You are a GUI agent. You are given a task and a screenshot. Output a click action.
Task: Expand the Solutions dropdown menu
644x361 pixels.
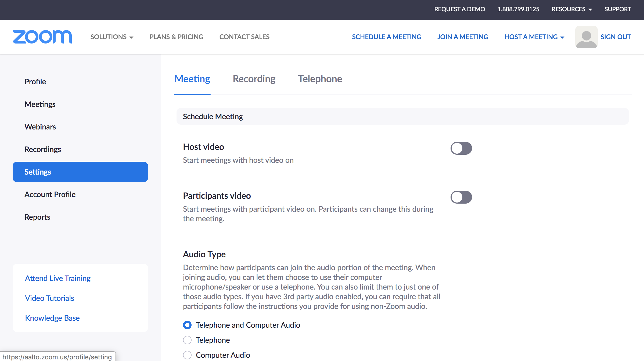click(x=112, y=37)
